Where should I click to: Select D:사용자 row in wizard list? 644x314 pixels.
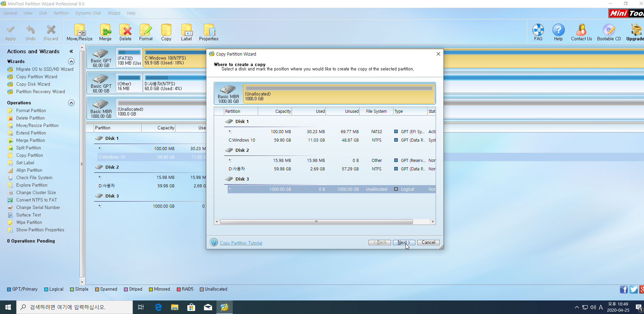tap(331, 169)
